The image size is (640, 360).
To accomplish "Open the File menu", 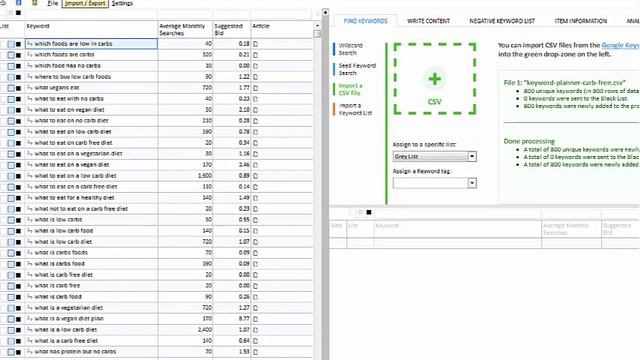I will [53, 3].
